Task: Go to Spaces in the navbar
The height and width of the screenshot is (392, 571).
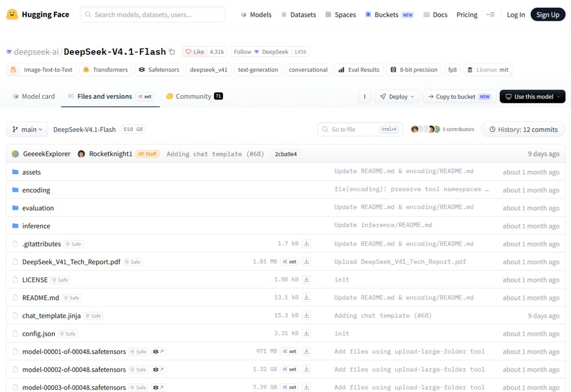Action: point(340,15)
